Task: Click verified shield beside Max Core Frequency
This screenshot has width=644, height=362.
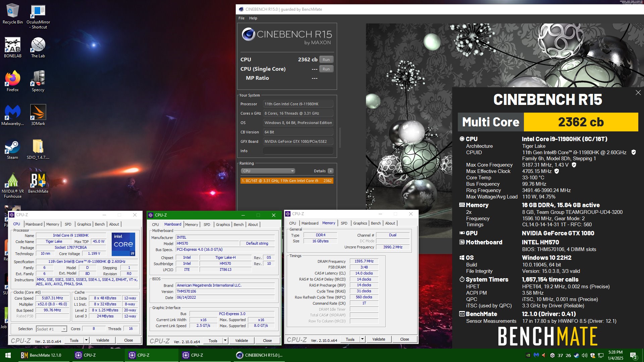Action: tap(574, 165)
